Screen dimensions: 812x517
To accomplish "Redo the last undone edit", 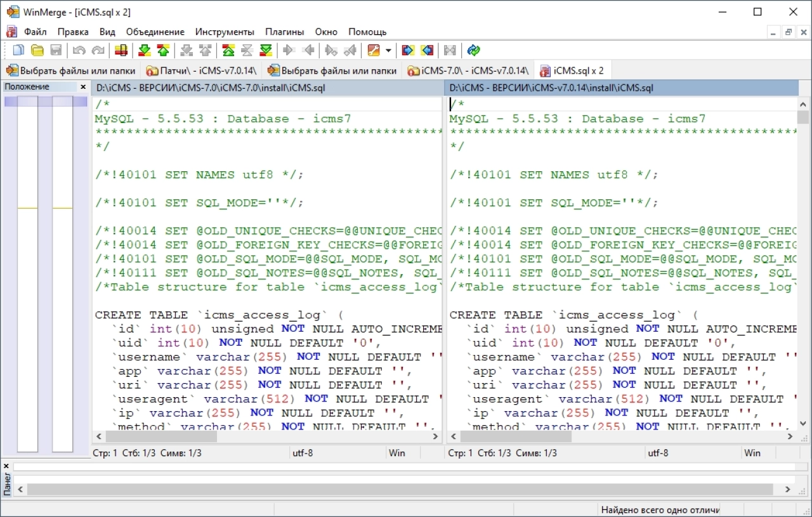I will click(98, 50).
